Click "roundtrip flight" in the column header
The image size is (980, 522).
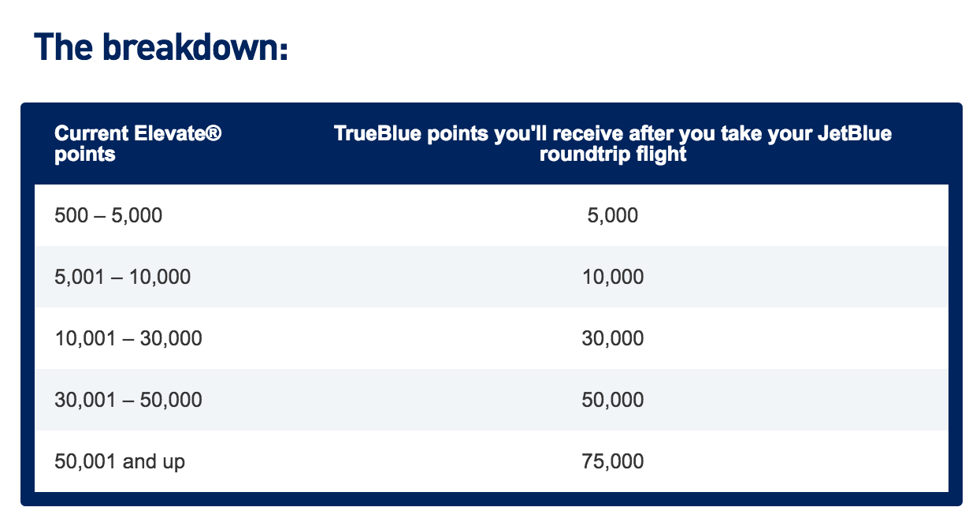pos(612,154)
